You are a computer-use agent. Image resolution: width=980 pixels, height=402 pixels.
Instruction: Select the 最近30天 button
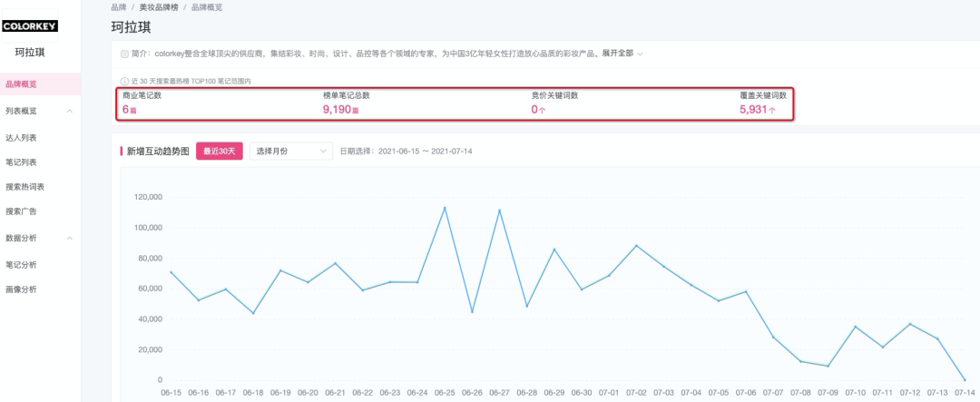(220, 151)
